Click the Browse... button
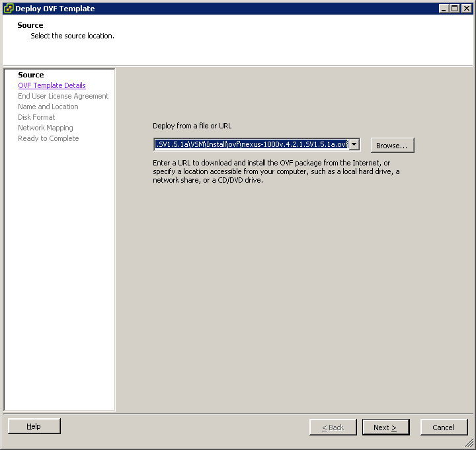This screenshot has height=450, width=476. point(392,146)
